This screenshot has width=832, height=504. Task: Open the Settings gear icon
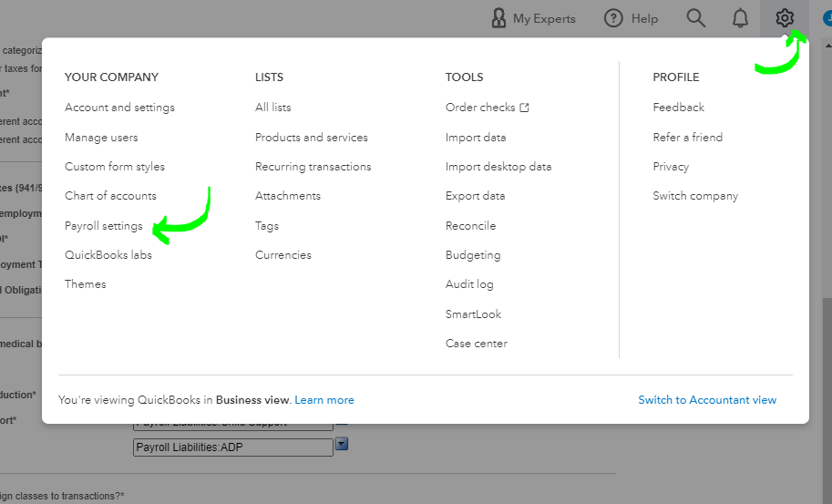click(x=785, y=18)
